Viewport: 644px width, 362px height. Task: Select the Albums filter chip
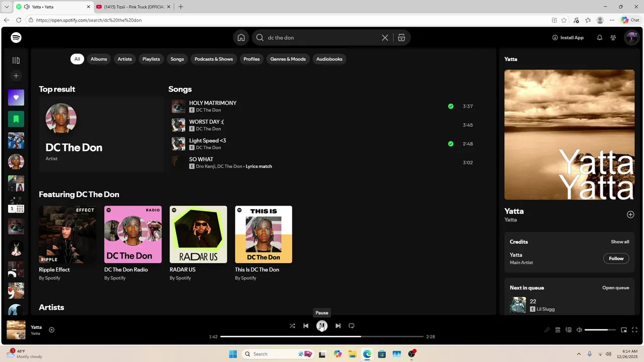pyautogui.click(x=99, y=59)
